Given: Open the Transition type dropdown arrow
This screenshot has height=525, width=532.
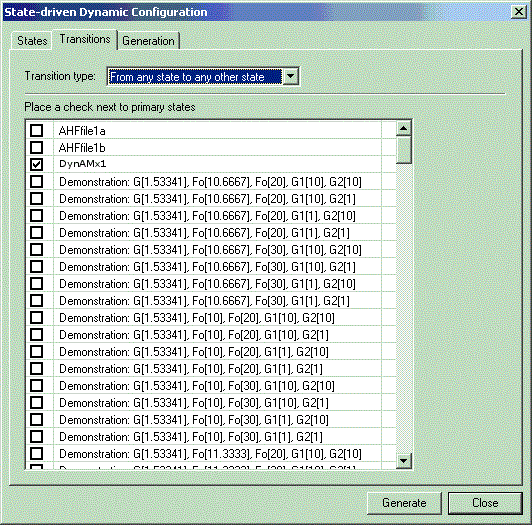Looking at the screenshot, I should (x=290, y=76).
